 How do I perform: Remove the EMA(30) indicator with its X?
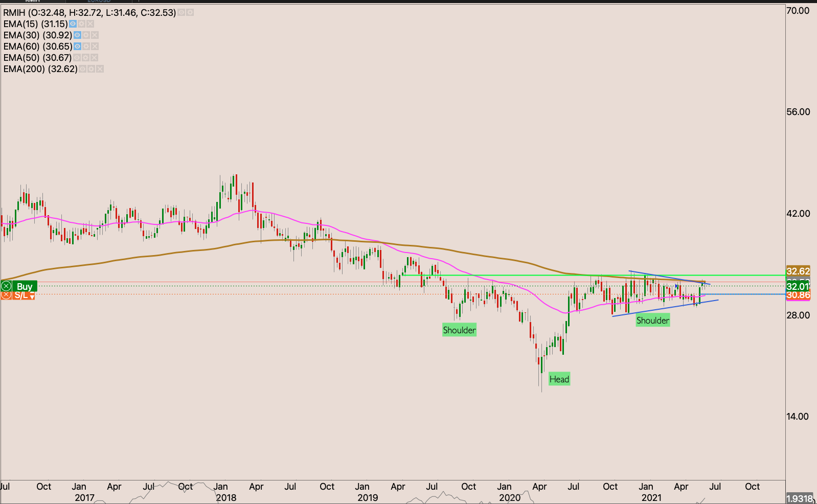(95, 35)
